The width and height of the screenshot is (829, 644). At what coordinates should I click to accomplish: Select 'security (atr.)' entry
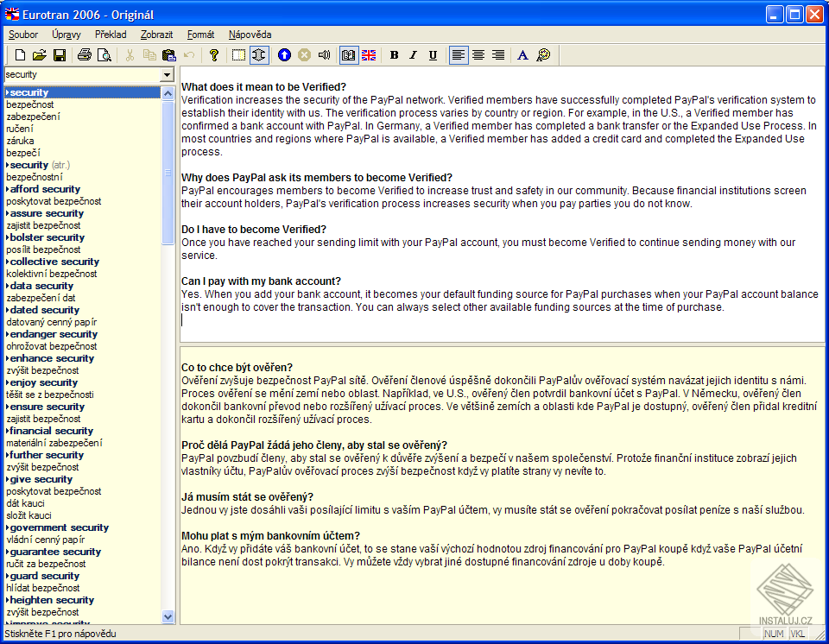pos(40,165)
